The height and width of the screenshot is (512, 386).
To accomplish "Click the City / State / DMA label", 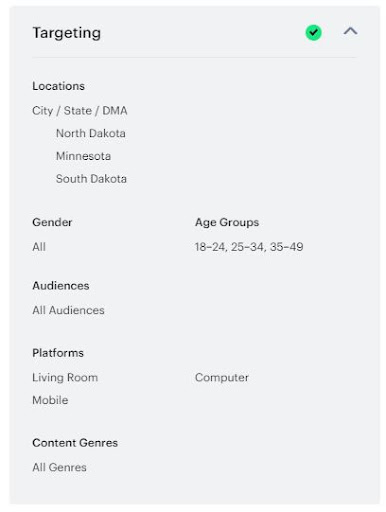I will click(80, 111).
